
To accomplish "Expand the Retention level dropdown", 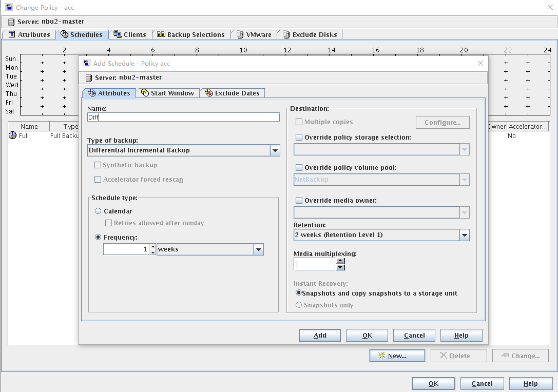I will point(464,235).
